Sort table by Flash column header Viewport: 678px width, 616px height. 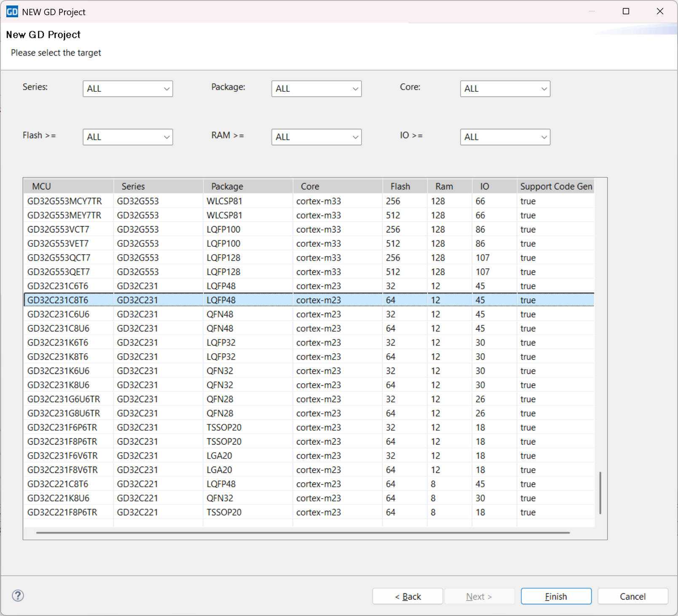(x=404, y=186)
